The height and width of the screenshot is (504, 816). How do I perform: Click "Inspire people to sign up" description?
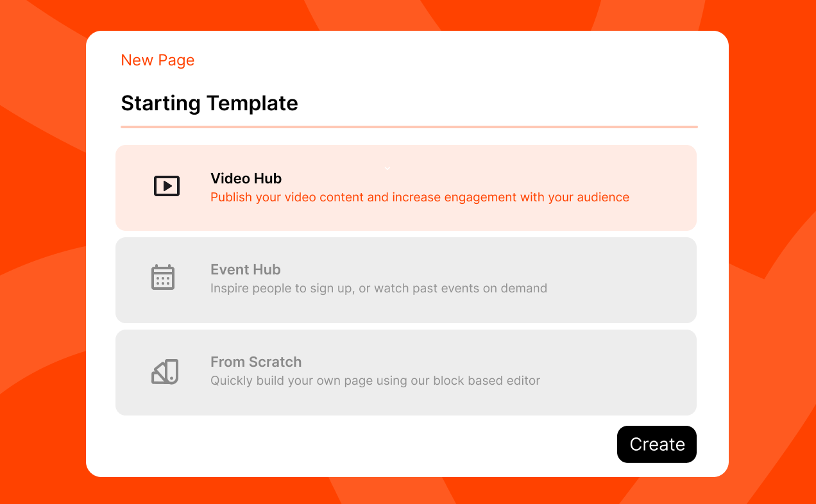point(378,289)
